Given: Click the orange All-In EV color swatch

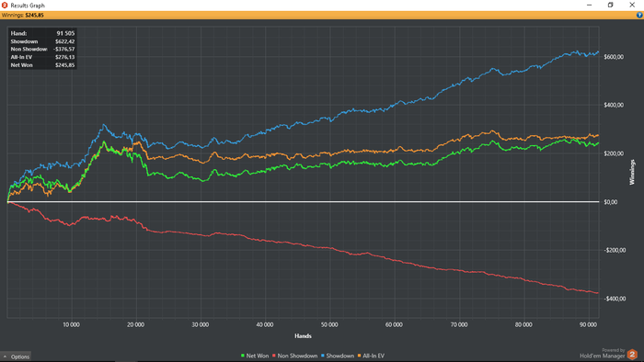Looking at the screenshot, I should pos(360,356).
